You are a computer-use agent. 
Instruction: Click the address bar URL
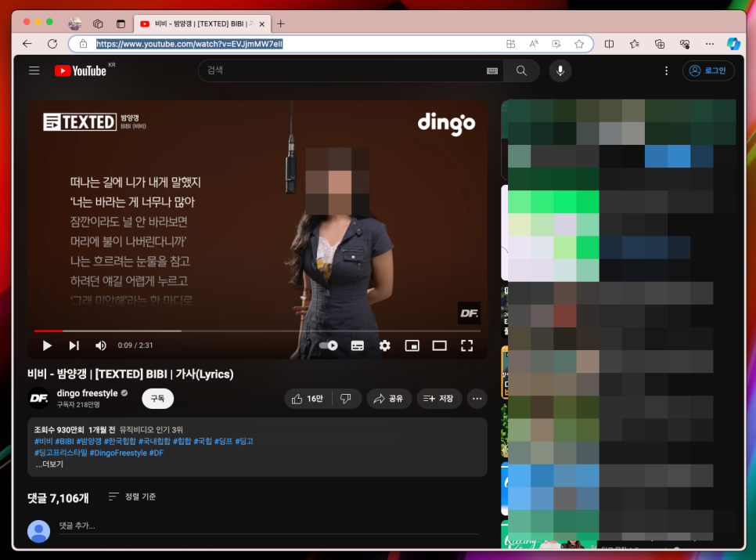(189, 44)
